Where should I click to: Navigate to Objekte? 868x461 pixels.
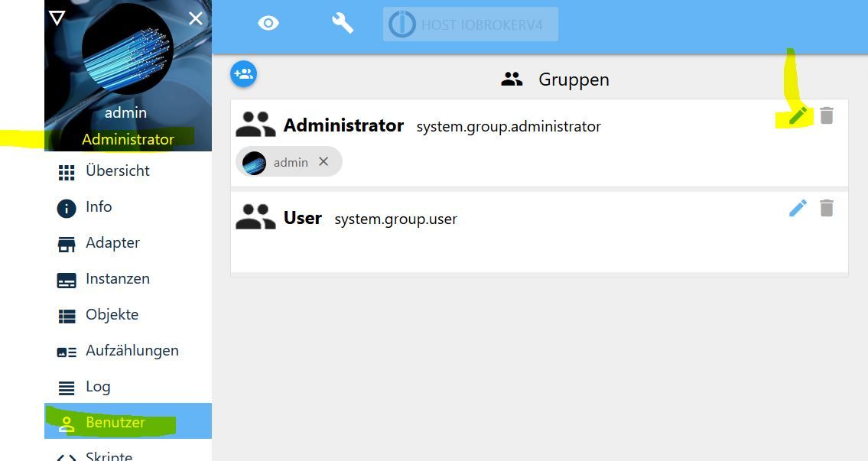coord(128,315)
